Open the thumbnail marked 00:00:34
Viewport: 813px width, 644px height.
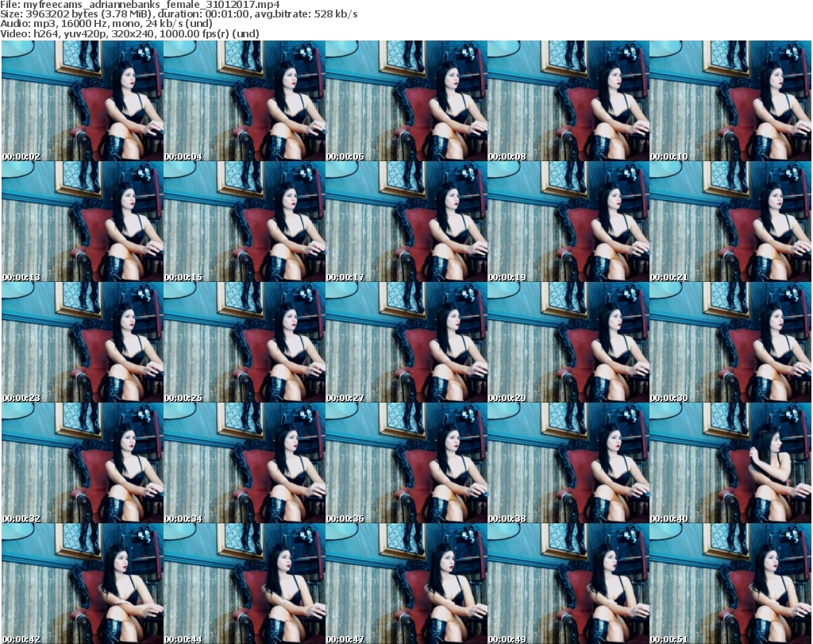point(244,463)
